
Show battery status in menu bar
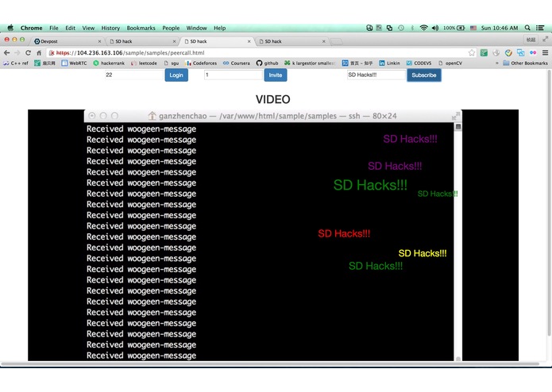pyautogui.click(x=454, y=28)
